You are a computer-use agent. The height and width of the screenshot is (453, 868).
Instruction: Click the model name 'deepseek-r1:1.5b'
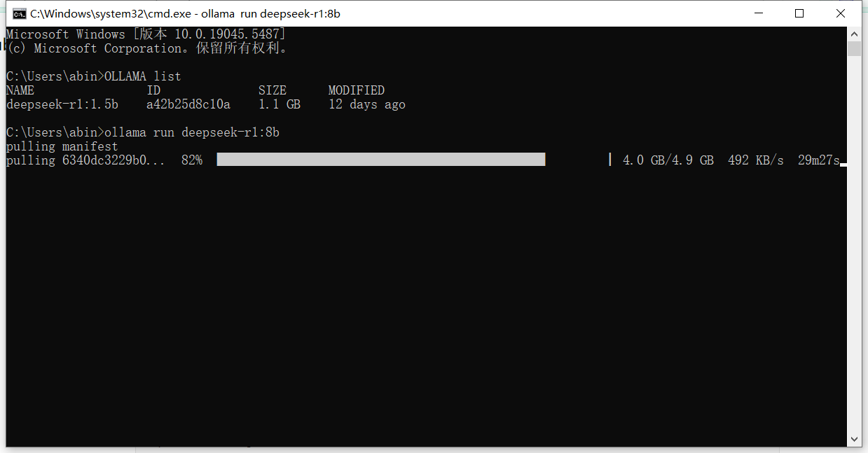62,104
